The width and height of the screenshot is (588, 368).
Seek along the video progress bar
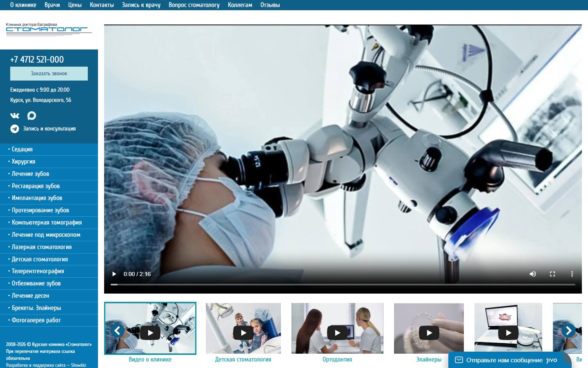click(343, 284)
